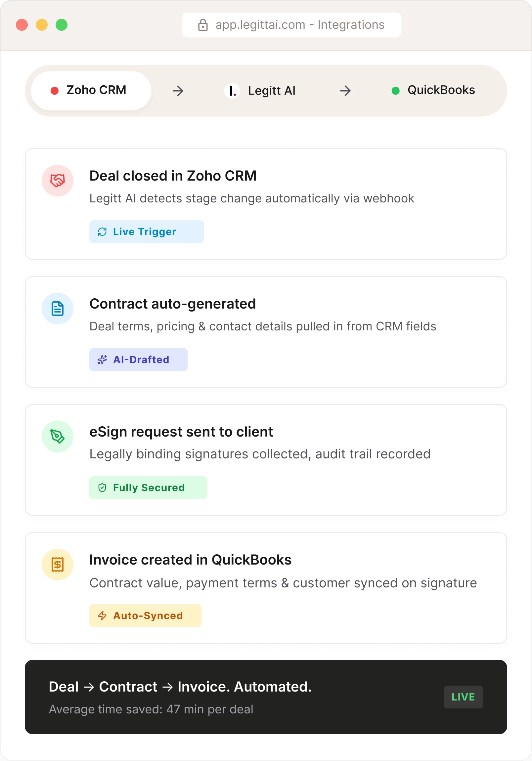This screenshot has height=761, width=532.
Task: Click the Fully Secured badge
Action: (x=148, y=487)
